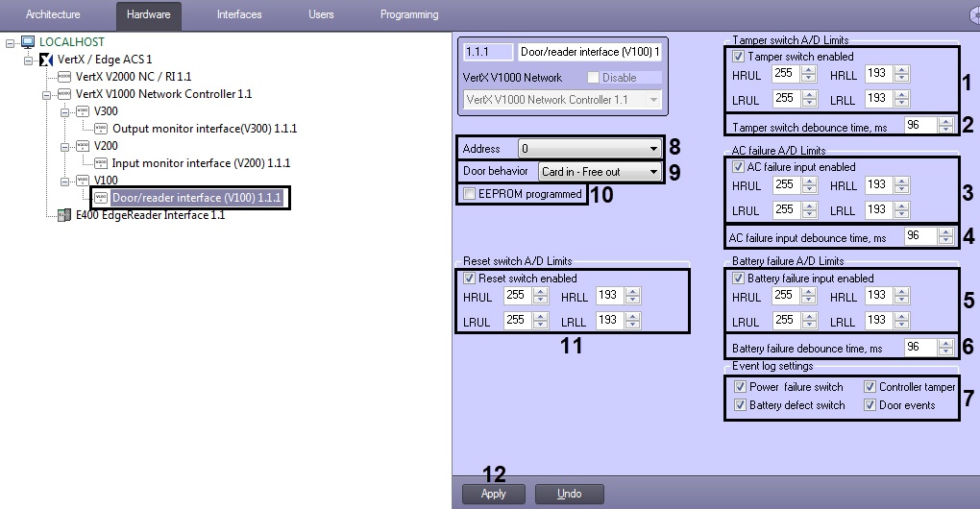Switch to the Architecture tab
The width and height of the screenshot is (980, 509).
point(53,14)
